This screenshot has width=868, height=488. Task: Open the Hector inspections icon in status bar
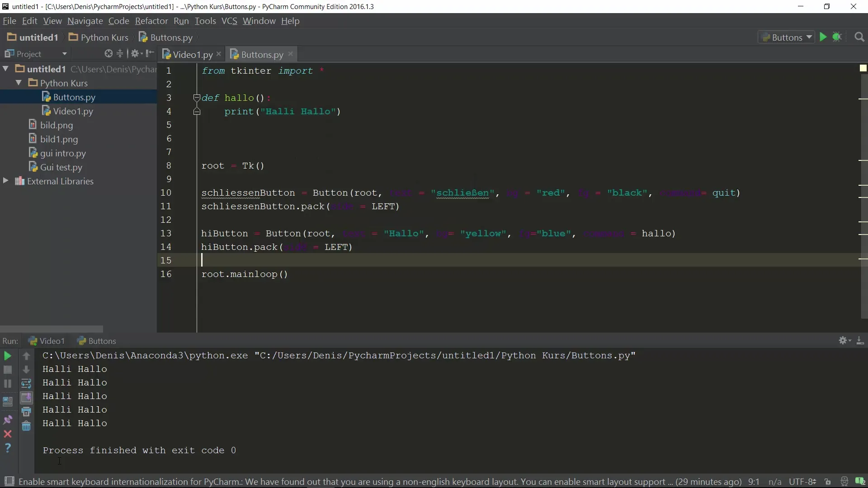844,482
